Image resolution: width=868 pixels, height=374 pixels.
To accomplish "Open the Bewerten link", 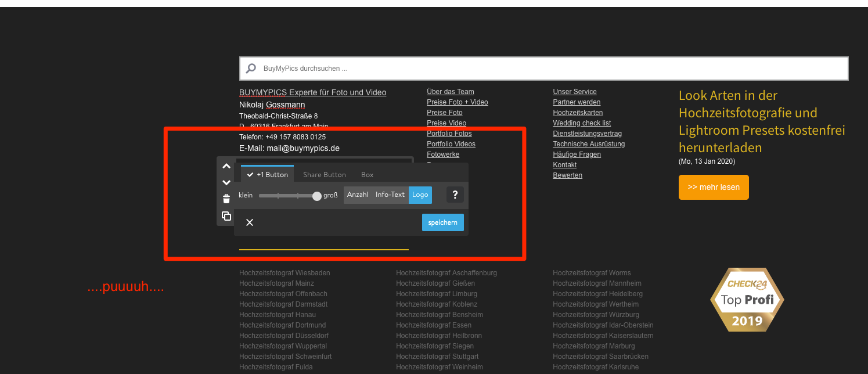I will tap(567, 175).
